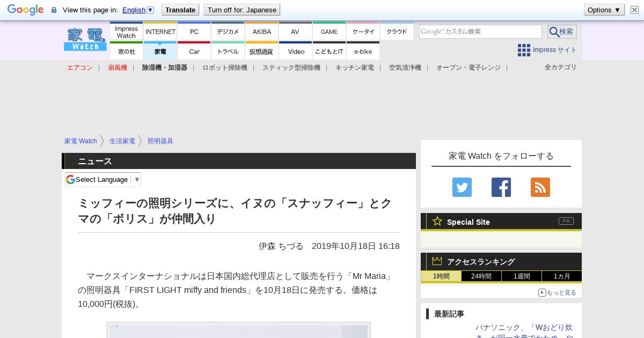
Task: Open the e-bike tab
Action: tap(363, 51)
